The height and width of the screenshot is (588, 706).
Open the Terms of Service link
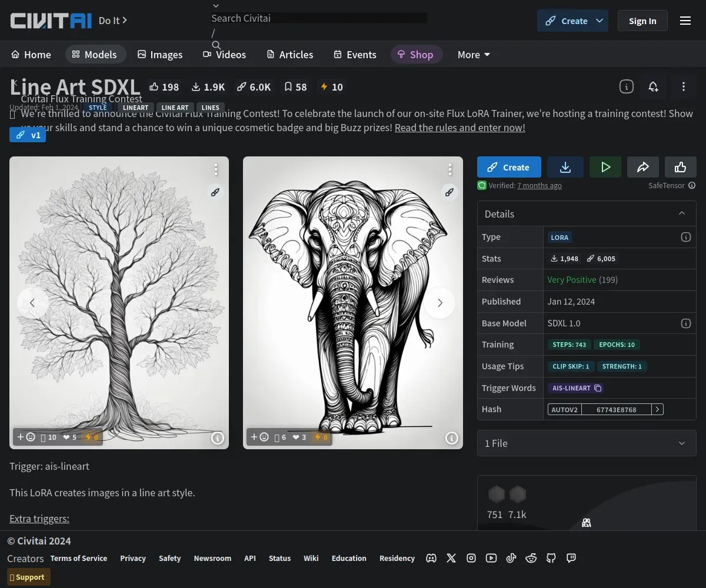click(x=79, y=558)
